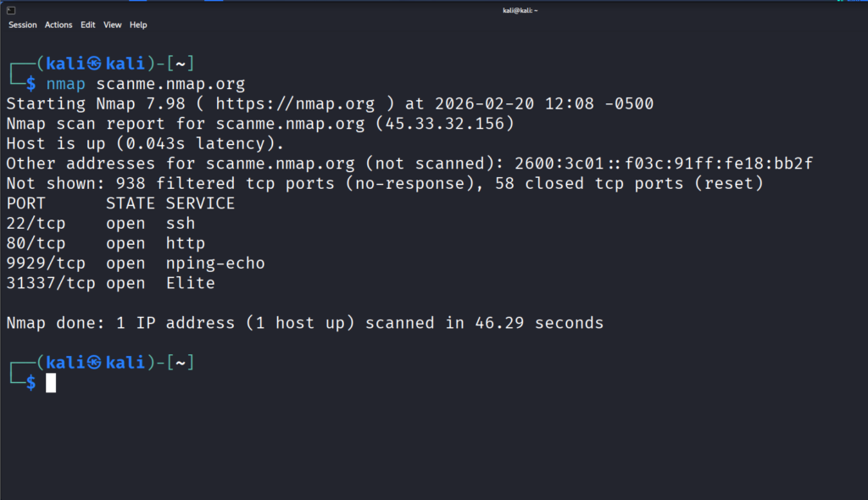Click the 22/tcp ssh port entry
This screenshot has height=500, width=868.
pos(100,224)
